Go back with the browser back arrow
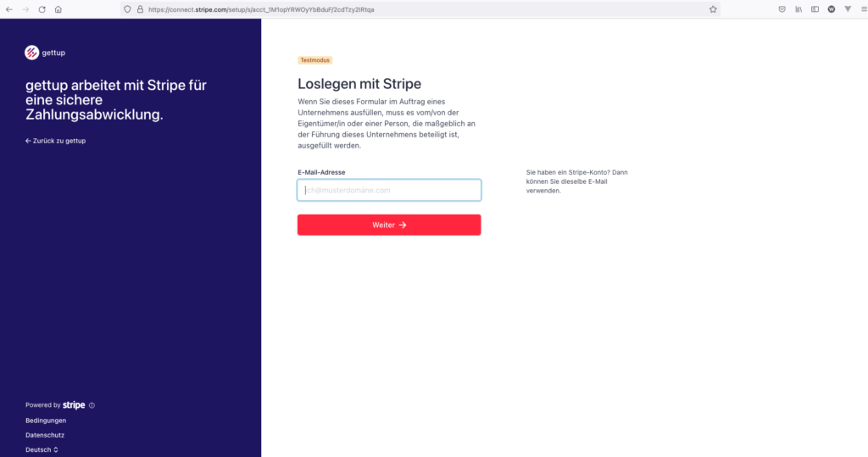 8,9
